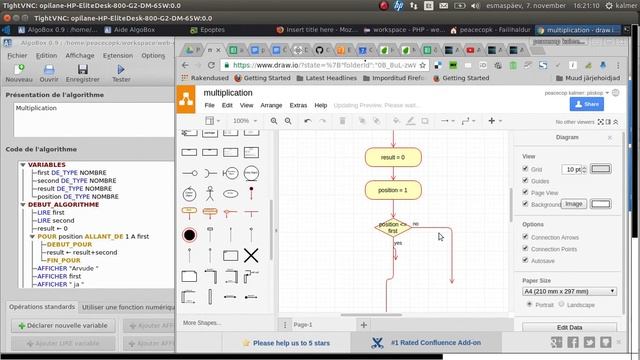
Task: Toggle the Page View checkbox
Action: 525,192
